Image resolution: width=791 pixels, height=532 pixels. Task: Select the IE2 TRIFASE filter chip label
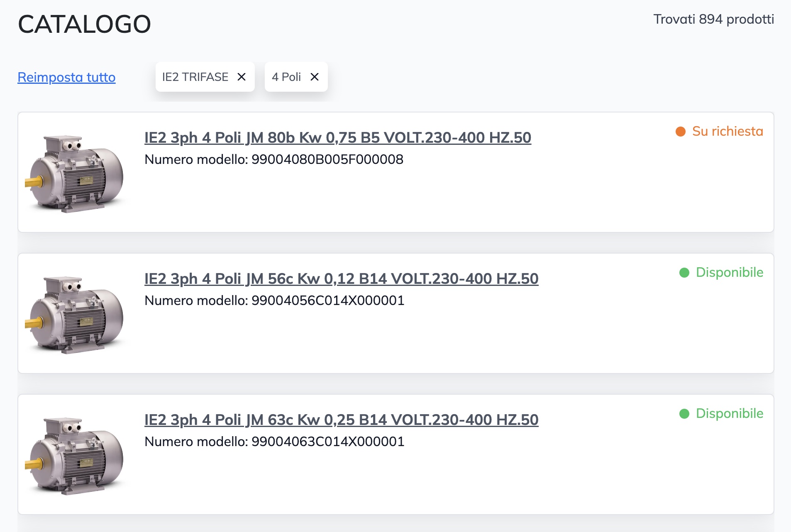(195, 77)
